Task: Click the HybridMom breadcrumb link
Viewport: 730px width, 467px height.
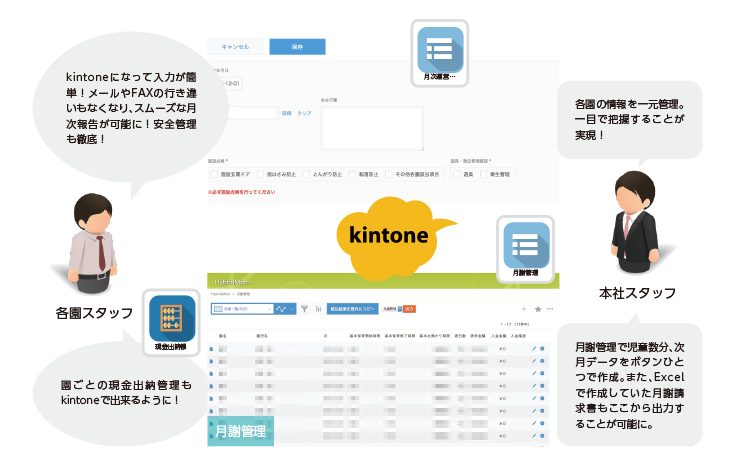Action: pyautogui.click(x=220, y=294)
